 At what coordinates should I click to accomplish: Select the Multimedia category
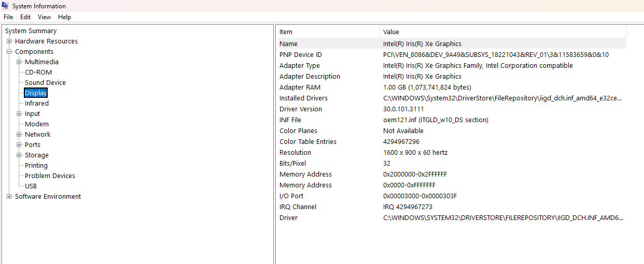click(41, 62)
